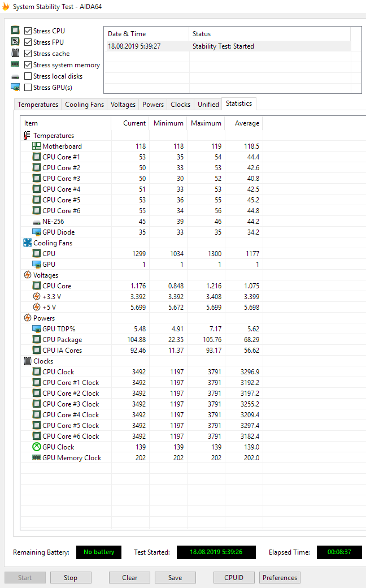Switch to the Temperatures tab
366x588 pixels.
(x=38, y=104)
